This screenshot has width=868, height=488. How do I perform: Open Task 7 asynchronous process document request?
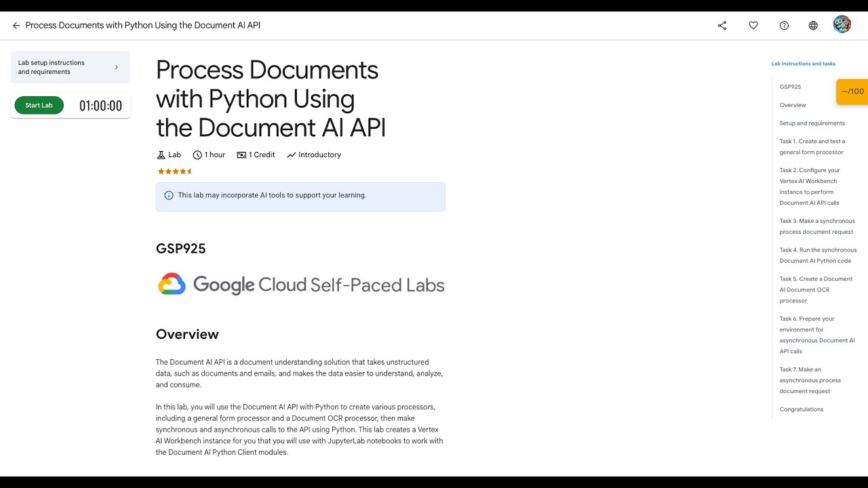coord(810,380)
